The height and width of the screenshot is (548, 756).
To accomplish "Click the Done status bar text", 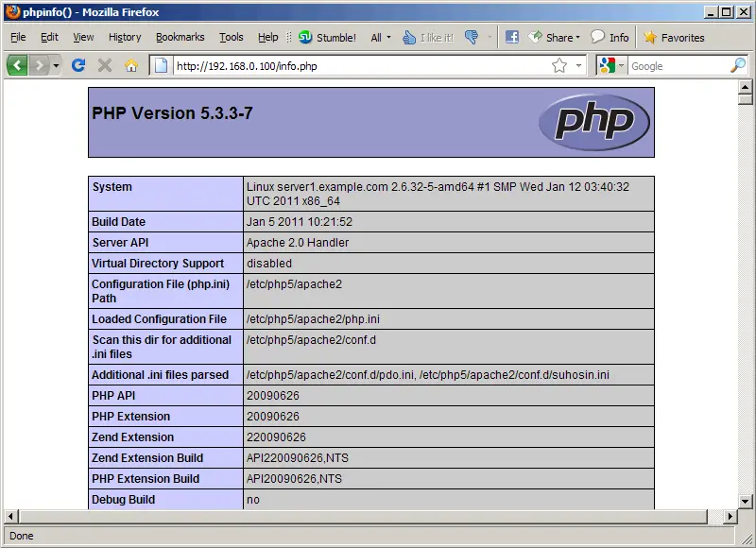I will pyautogui.click(x=21, y=536).
